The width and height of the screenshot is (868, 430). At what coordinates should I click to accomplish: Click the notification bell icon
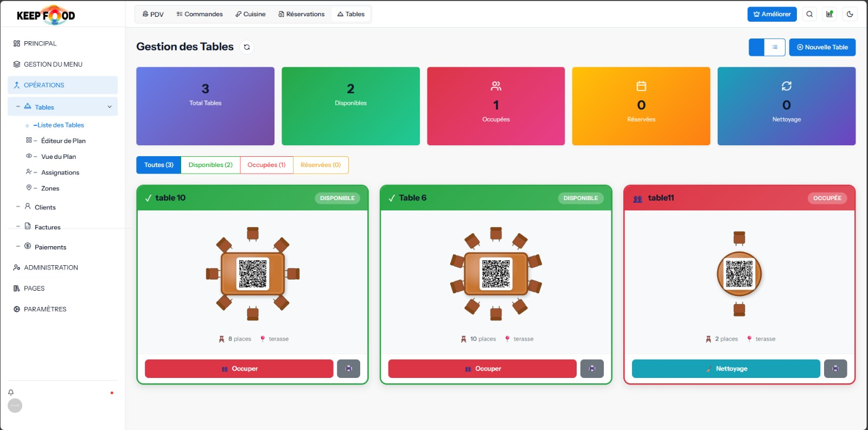pos(11,392)
